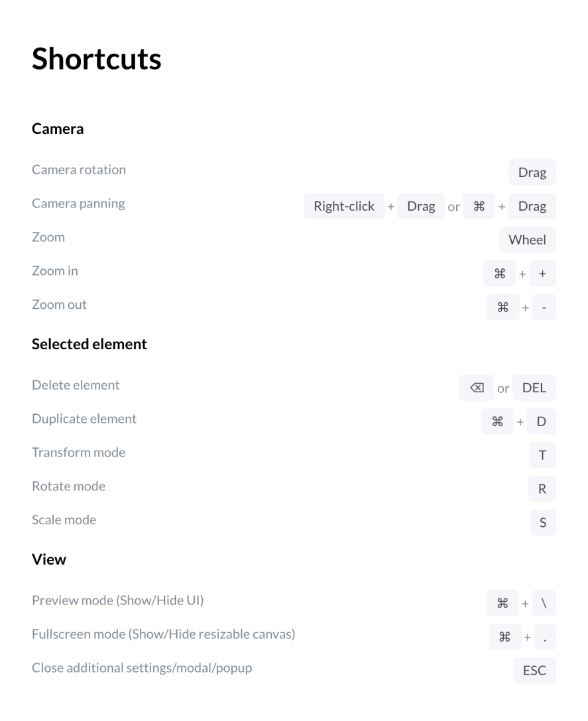Click the command icon for Fullscreen mode
The height and width of the screenshot is (721, 588).
click(504, 637)
